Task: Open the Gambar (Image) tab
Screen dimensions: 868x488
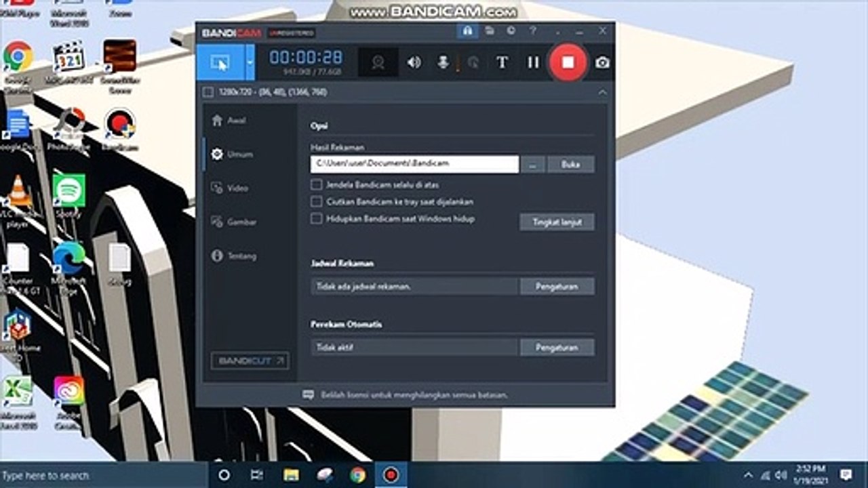Action: (233, 222)
